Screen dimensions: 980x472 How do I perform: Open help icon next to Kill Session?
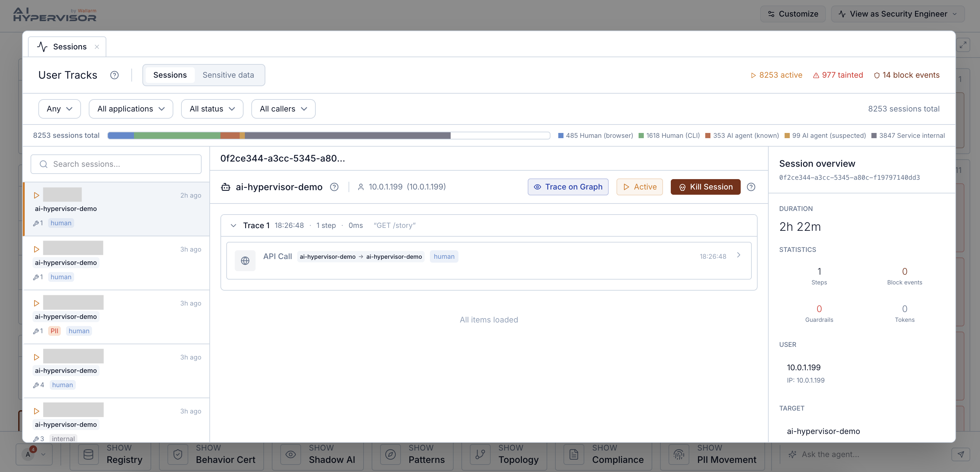[751, 187]
